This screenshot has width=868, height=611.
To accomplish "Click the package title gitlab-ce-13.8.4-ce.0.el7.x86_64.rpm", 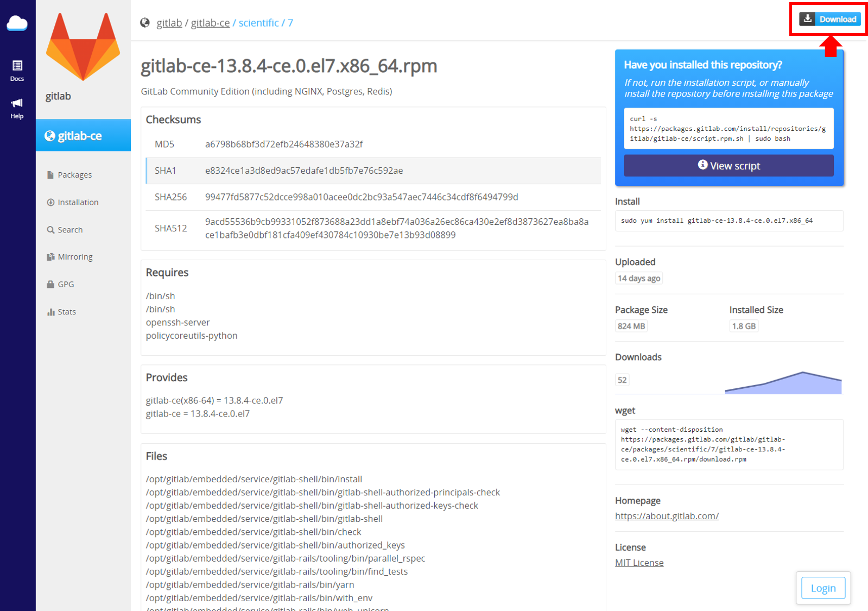I will coord(289,66).
